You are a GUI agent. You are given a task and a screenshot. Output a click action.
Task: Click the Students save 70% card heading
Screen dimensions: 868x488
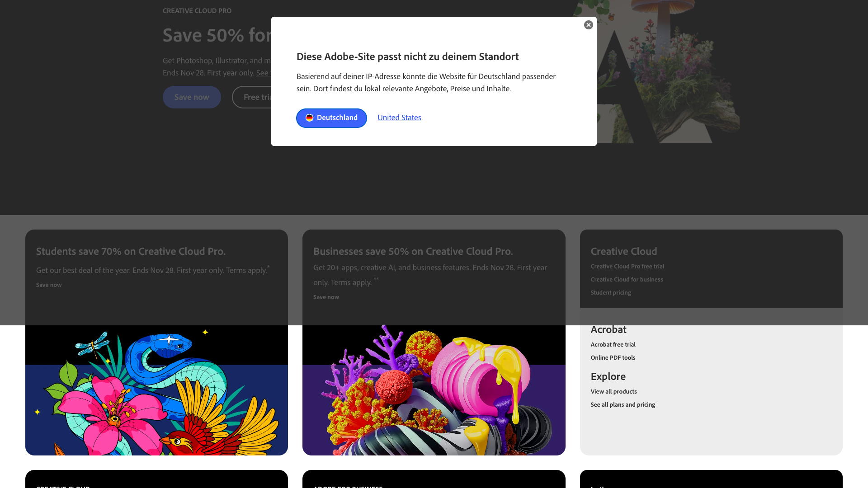131,251
